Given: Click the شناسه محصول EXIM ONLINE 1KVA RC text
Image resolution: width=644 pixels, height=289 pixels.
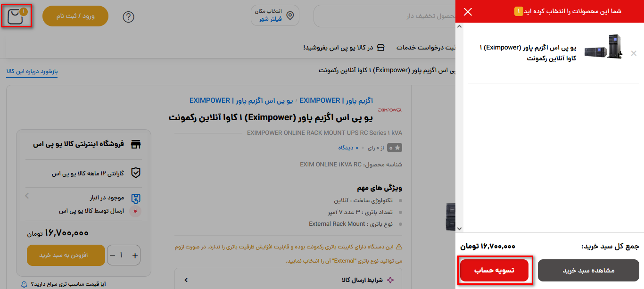Looking at the screenshot, I should pyautogui.click(x=351, y=165).
